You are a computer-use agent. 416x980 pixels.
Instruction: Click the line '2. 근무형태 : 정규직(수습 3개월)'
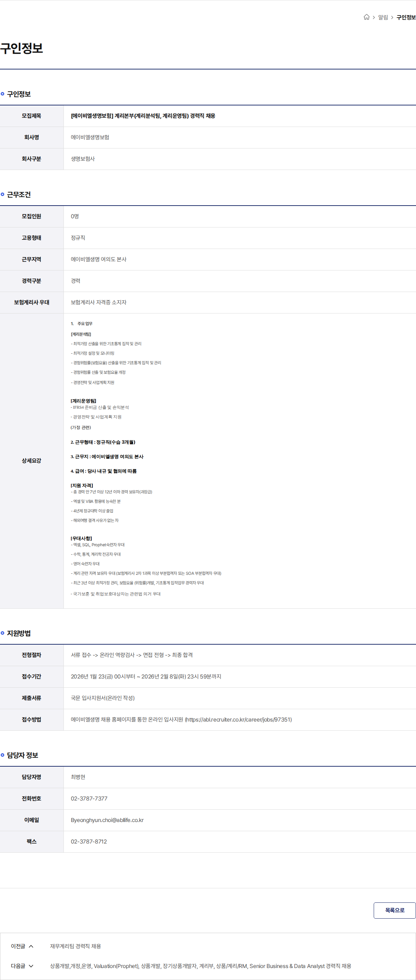103,443
